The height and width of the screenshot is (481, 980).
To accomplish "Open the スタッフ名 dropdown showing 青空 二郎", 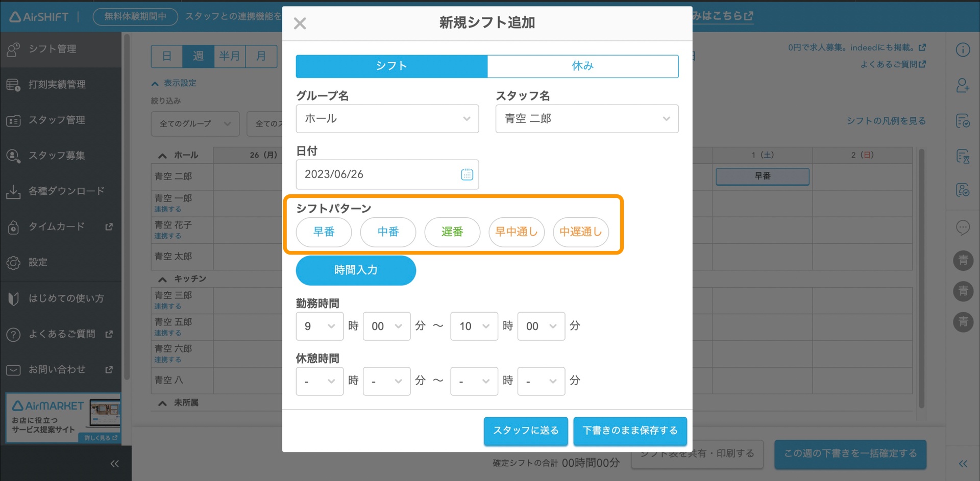I will point(586,118).
